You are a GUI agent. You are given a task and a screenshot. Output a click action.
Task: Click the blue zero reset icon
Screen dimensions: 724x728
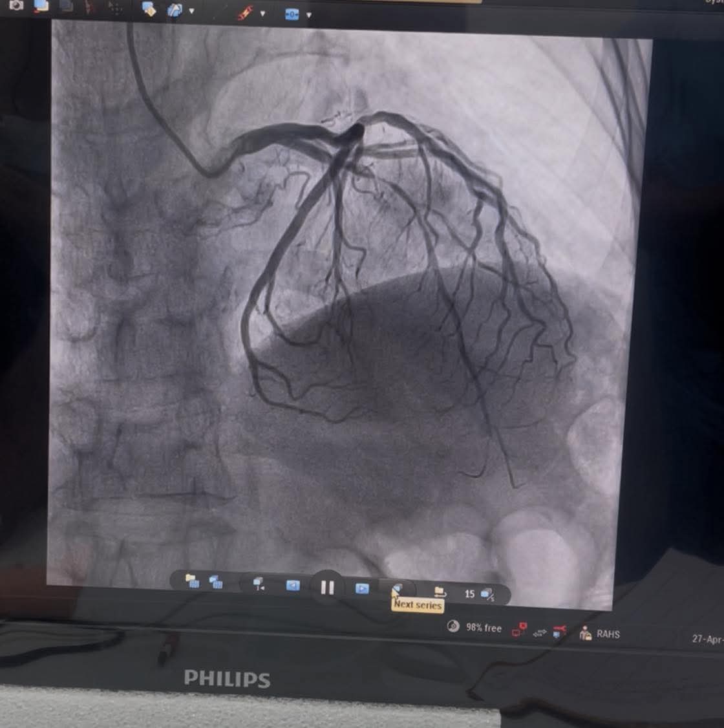pyautogui.click(x=292, y=14)
